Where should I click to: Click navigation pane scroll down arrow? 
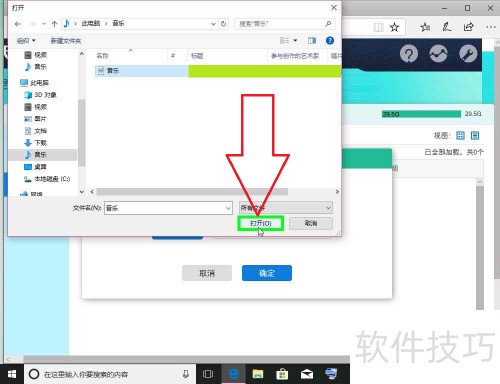click(x=82, y=192)
